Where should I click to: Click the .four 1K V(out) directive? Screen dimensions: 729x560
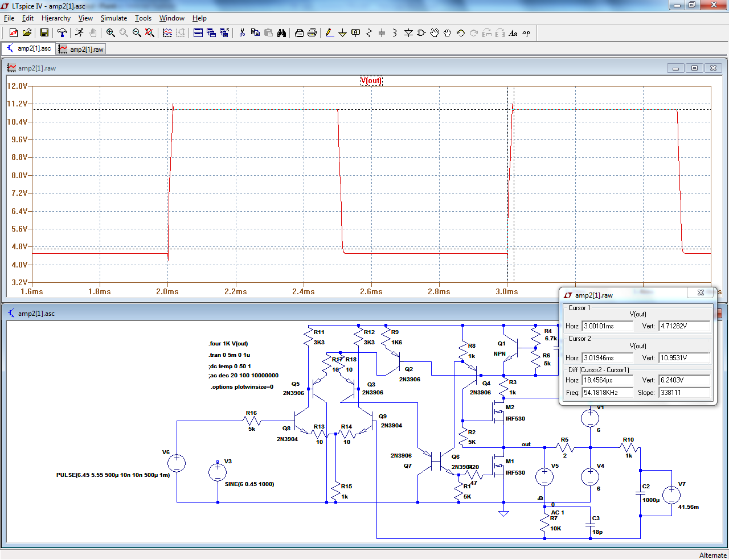(228, 343)
